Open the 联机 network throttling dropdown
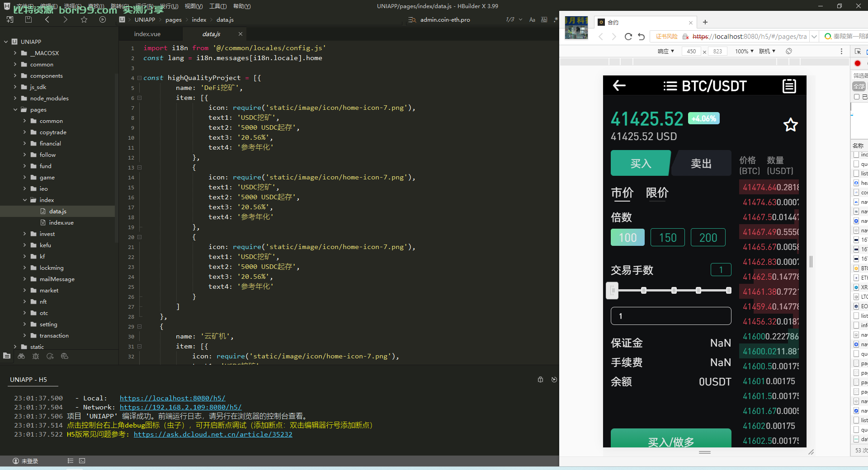Viewport: 868px width, 470px height. pos(767,51)
